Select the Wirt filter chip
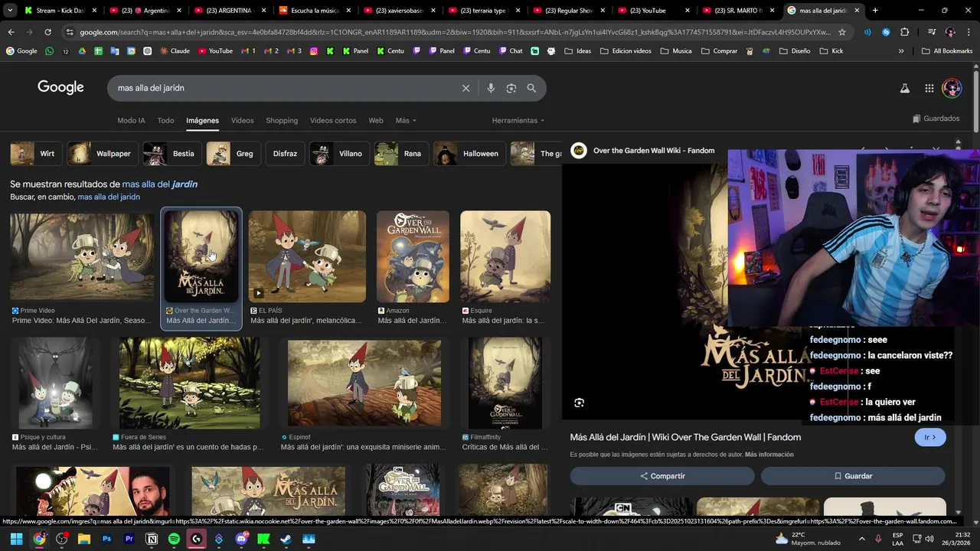This screenshot has width=980, height=551. (35, 153)
